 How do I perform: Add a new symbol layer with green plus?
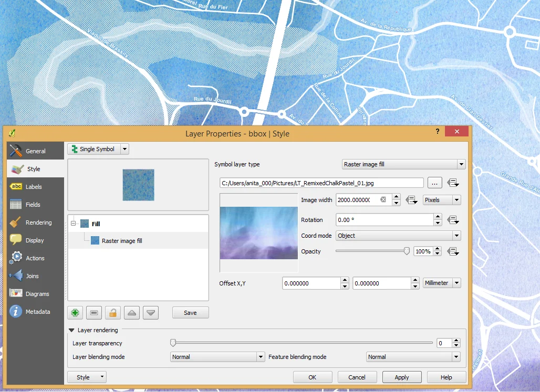click(75, 313)
